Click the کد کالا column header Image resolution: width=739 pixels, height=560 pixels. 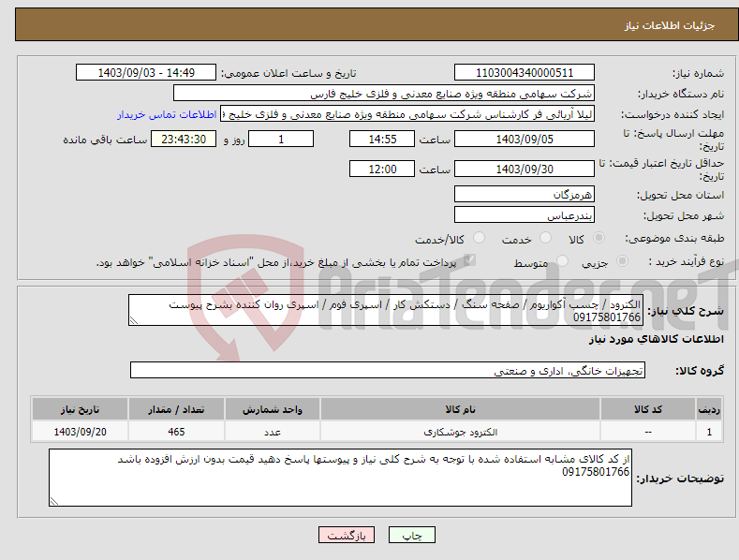[648, 409]
